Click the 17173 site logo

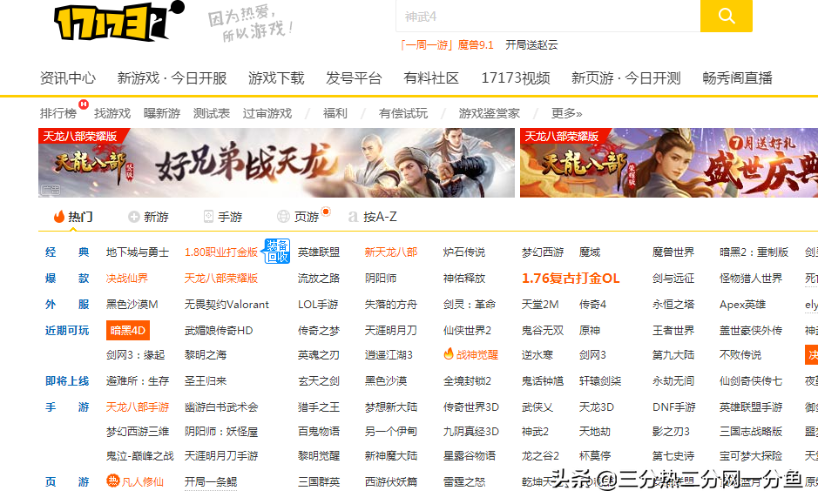coord(119,22)
